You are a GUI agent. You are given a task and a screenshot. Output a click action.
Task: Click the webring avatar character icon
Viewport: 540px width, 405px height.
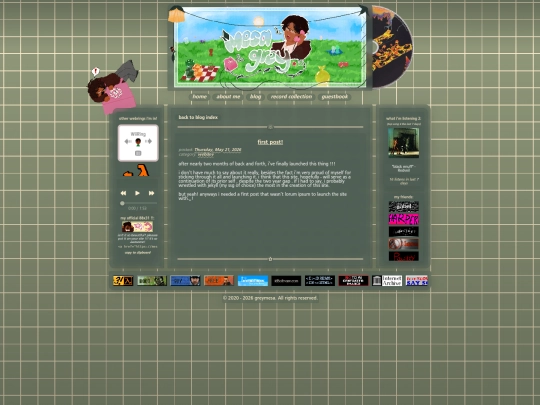(138, 142)
